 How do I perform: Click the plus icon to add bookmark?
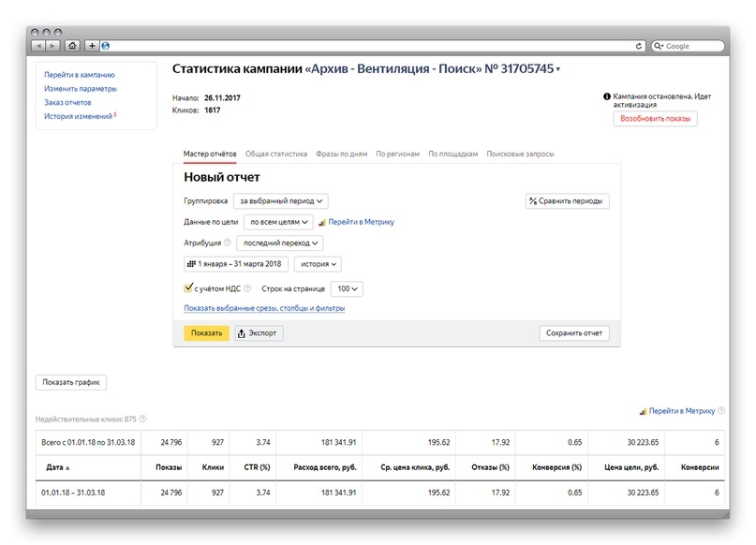click(92, 46)
